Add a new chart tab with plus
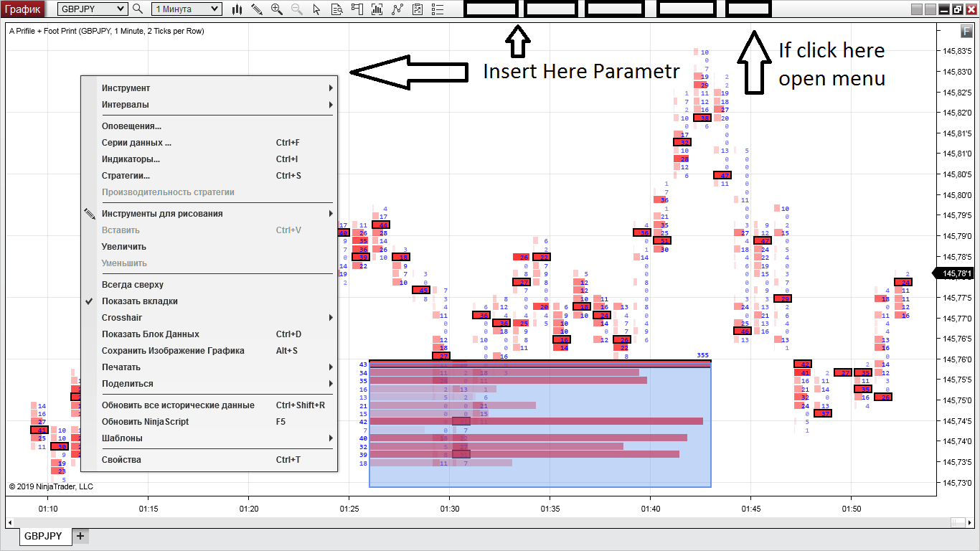The image size is (980, 551). pos(80,536)
